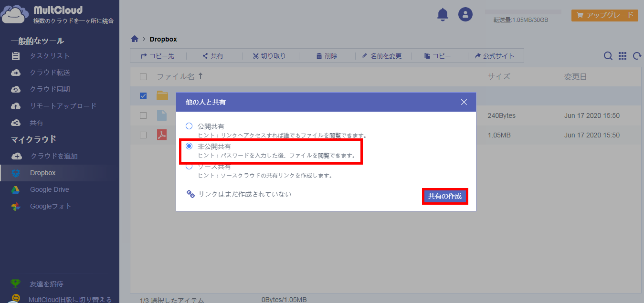
Task: Go to home via breadcrumb house icon
Action: [135, 39]
